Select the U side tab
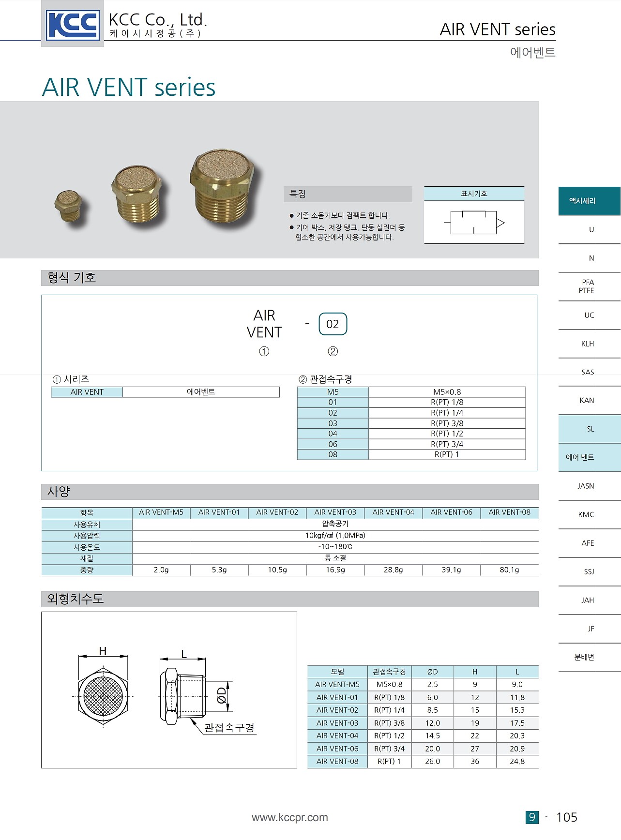 pyautogui.click(x=590, y=229)
